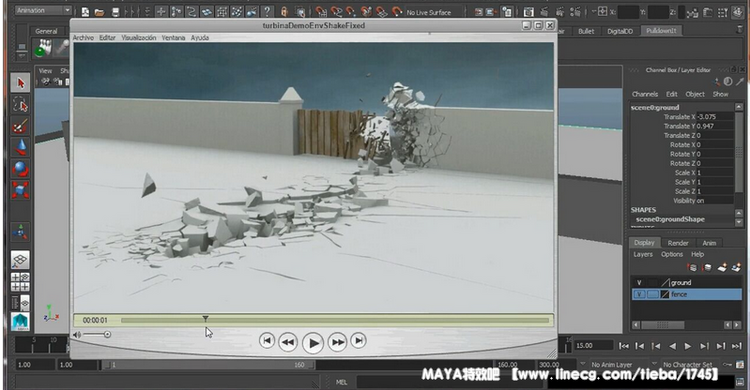
Task: Toggle visibility of the fence layer
Action: 639,294
